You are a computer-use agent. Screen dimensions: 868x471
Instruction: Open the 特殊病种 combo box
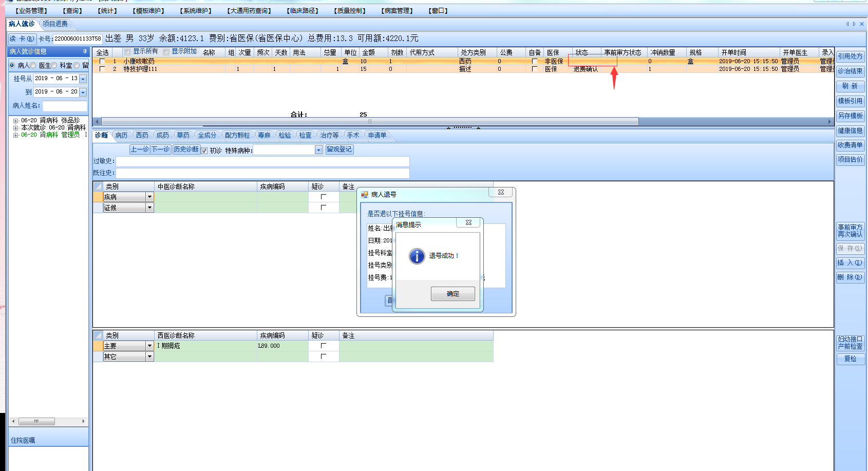point(318,150)
